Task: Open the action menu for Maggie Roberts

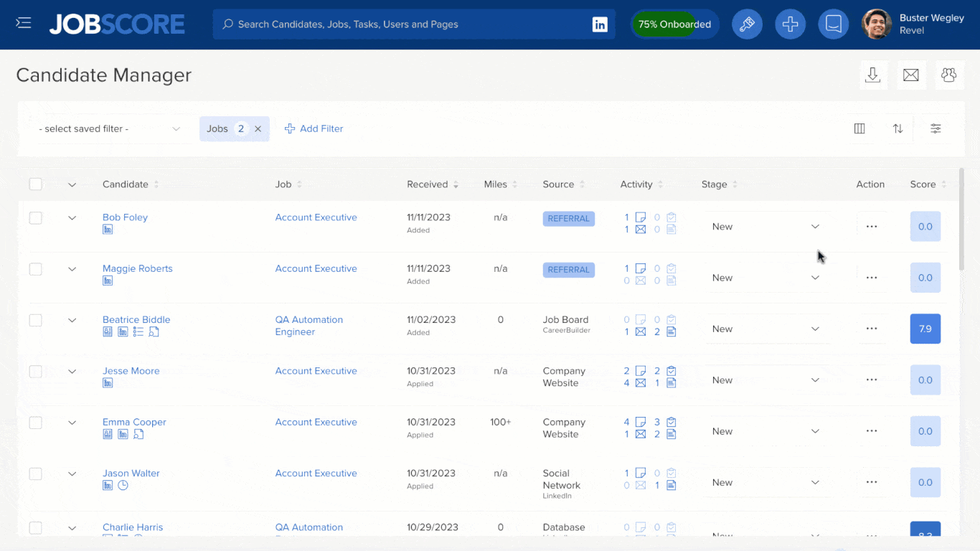Action: coord(872,278)
